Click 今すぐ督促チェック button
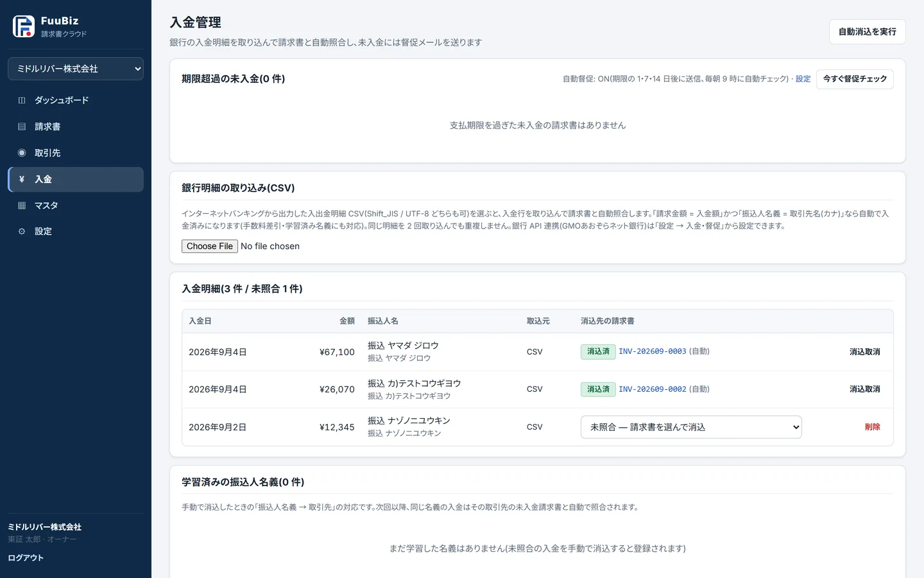The width and height of the screenshot is (924, 578). 855,79
